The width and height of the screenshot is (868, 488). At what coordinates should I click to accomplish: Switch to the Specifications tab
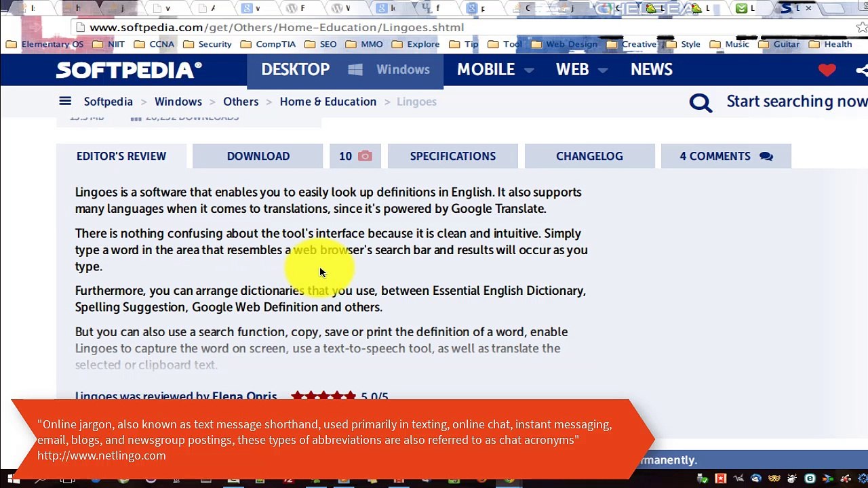coord(453,156)
